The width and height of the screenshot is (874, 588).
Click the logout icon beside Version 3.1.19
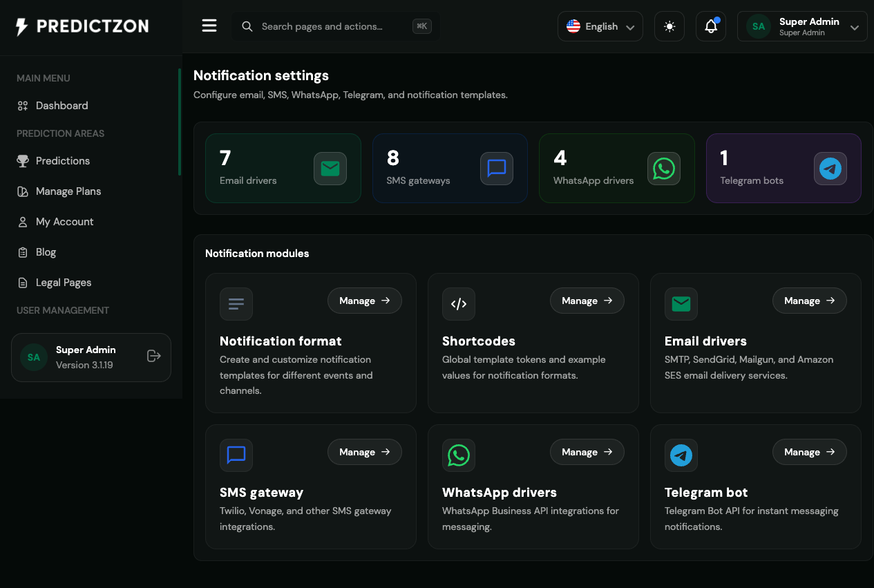click(x=154, y=356)
